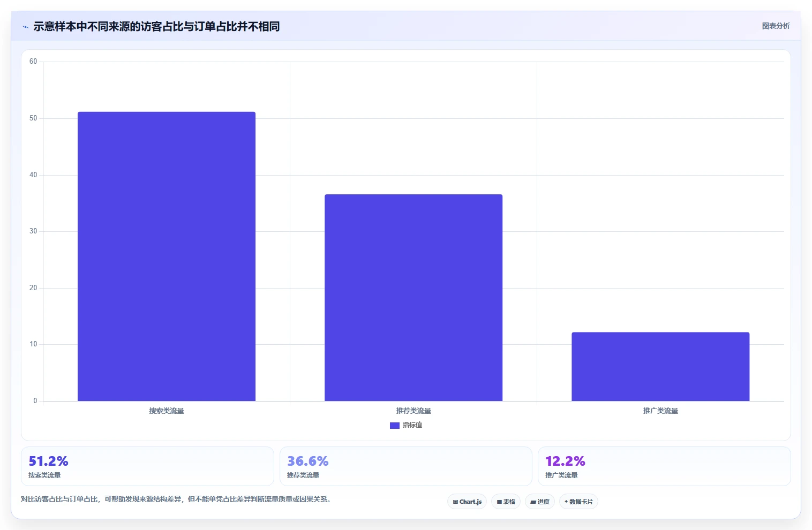Select the 推广类流量 bar
Image resolution: width=812 pixels, height=530 pixels.
(x=660, y=367)
